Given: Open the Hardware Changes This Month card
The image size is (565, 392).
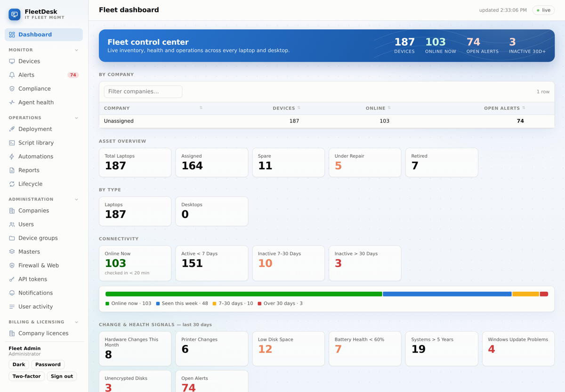Looking at the screenshot, I should coord(135,349).
